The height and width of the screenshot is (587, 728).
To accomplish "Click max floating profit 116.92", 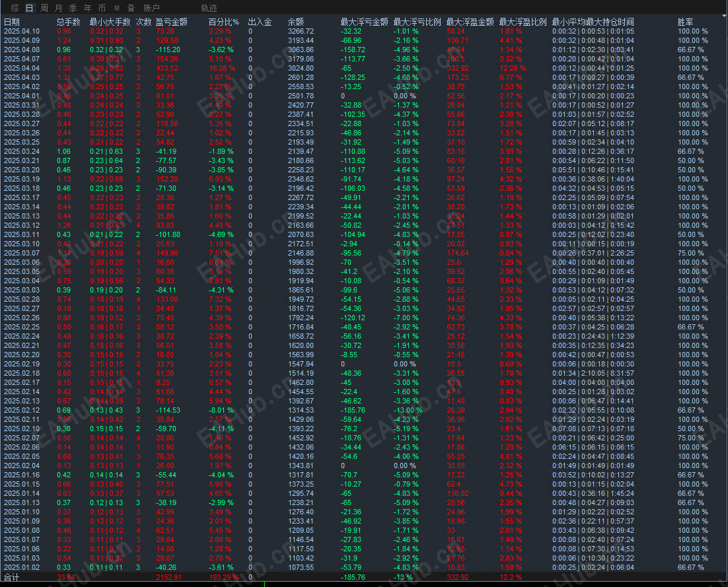I will (x=458, y=493).
